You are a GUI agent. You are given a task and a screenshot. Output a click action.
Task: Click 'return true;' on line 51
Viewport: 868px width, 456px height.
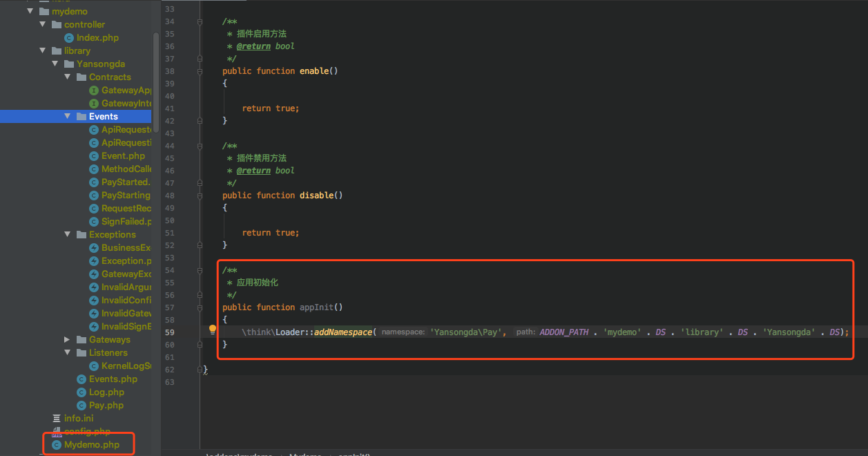click(271, 233)
